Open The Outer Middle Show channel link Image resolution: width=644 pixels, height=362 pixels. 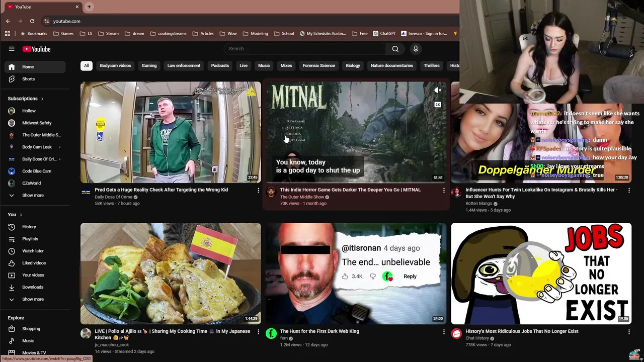302,197
